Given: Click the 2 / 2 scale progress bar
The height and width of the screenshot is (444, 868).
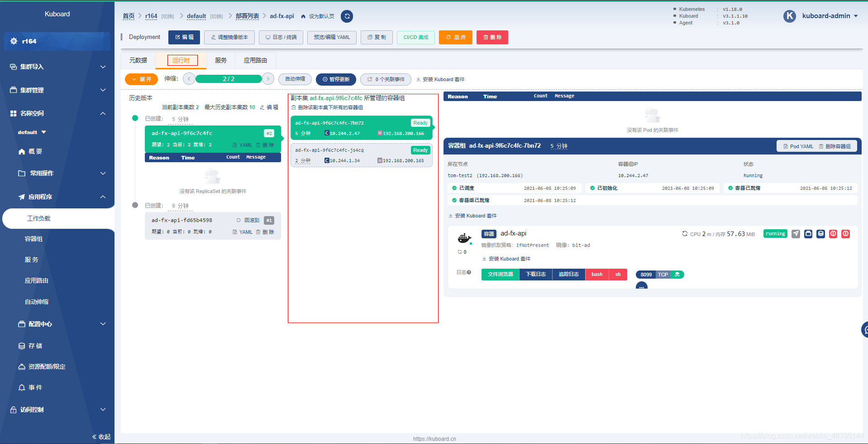Looking at the screenshot, I should click(x=229, y=79).
